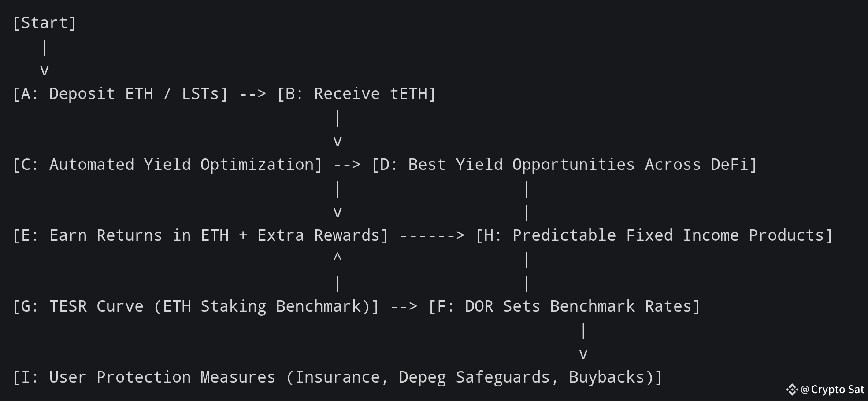Click 'H: Predictable Fixed Income Products' node
Screen dimensions: 868x401
coord(654,235)
